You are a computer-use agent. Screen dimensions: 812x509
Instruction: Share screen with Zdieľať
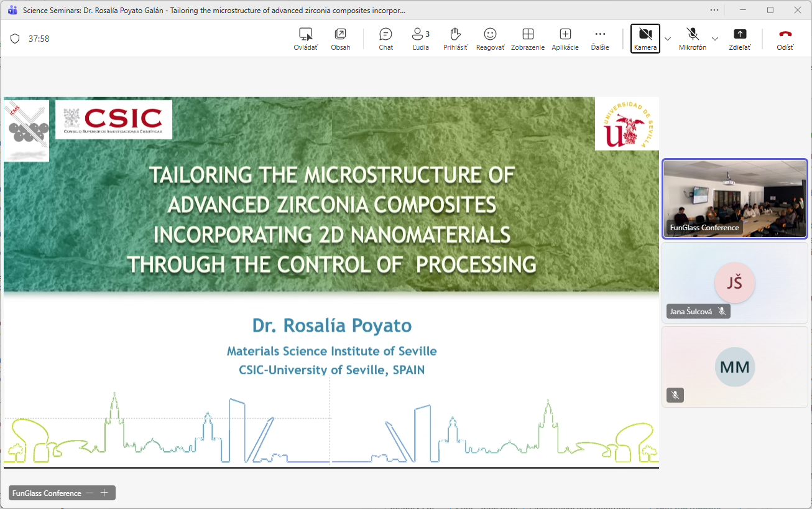(739, 39)
